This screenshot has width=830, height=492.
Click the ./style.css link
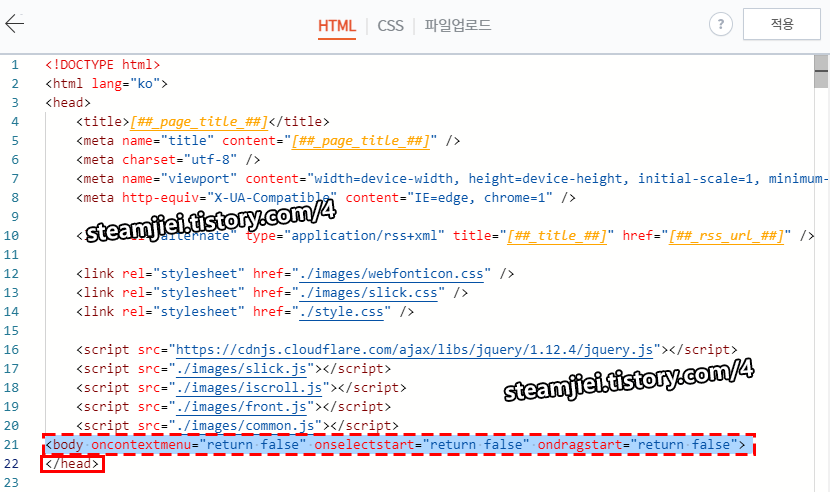click(x=341, y=312)
